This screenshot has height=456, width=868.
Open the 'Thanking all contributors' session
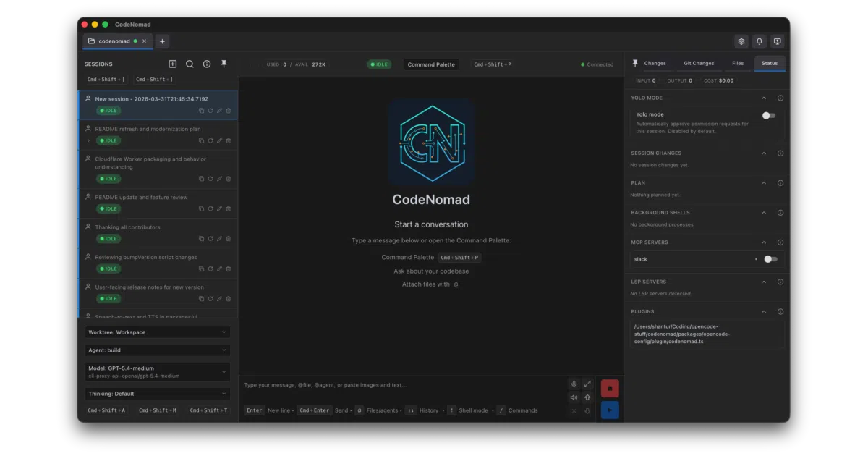click(158, 232)
